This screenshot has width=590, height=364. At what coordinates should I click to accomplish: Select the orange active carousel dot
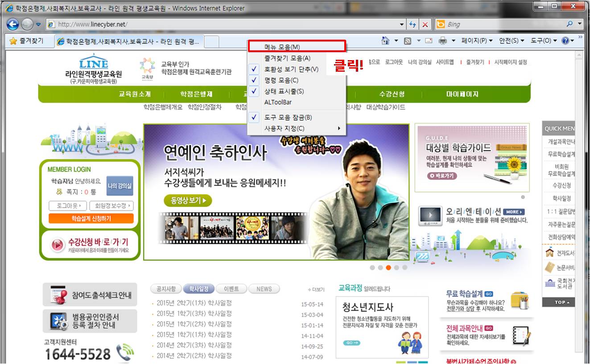tap(388, 268)
